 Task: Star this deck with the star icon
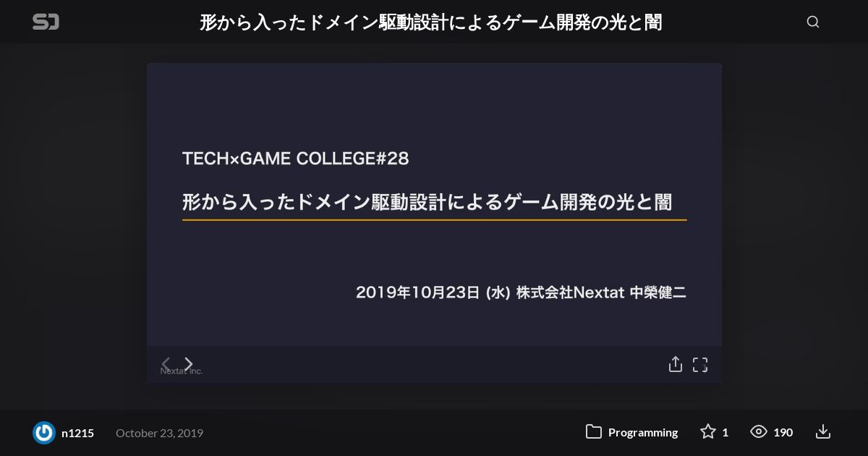(x=708, y=431)
